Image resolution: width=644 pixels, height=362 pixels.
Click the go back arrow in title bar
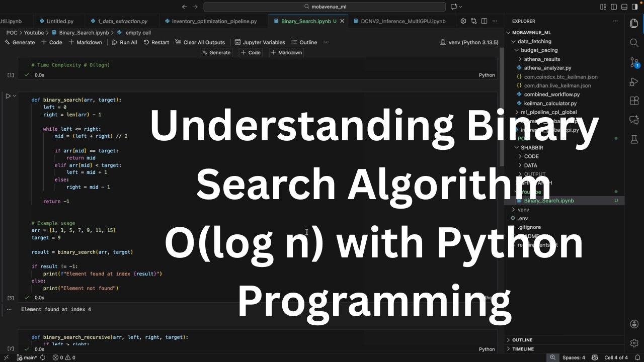[x=184, y=7]
